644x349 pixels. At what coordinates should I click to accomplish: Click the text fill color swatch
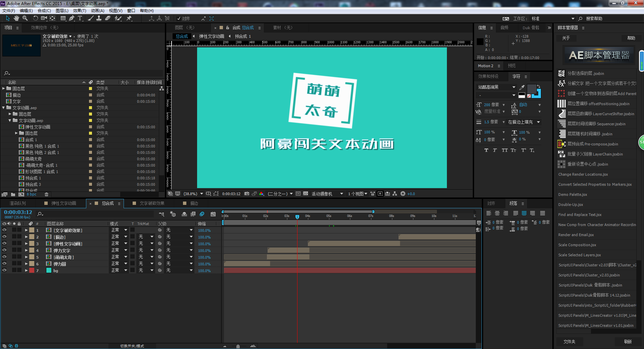coord(531,89)
